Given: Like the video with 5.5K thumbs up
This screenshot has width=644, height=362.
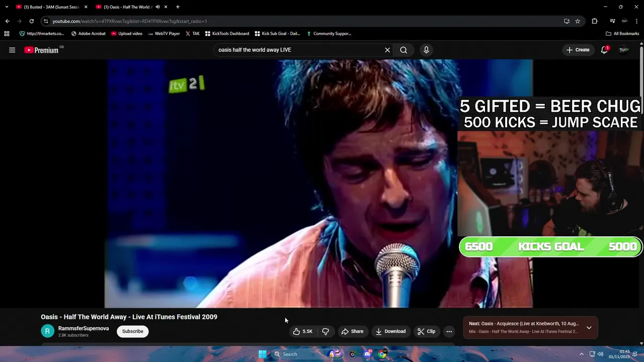Looking at the screenshot, I should (303, 331).
